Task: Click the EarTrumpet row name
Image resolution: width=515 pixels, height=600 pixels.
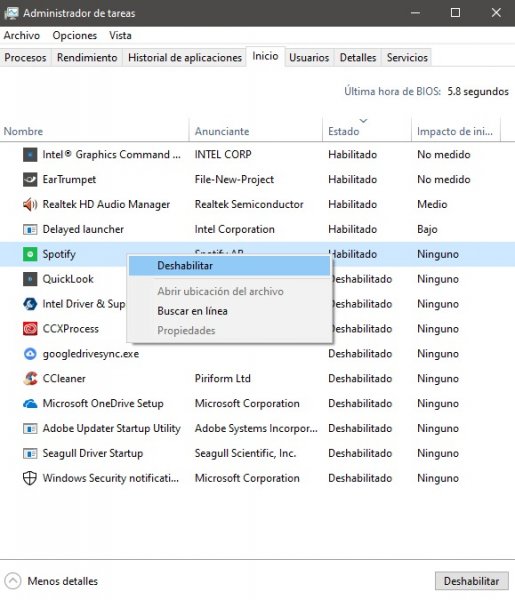Action: [69, 179]
